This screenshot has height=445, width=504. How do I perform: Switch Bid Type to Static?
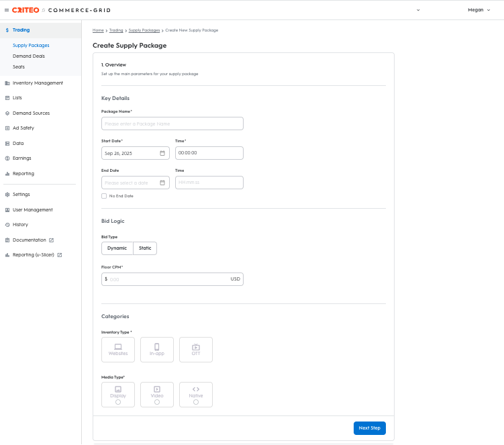(x=145, y=248)
